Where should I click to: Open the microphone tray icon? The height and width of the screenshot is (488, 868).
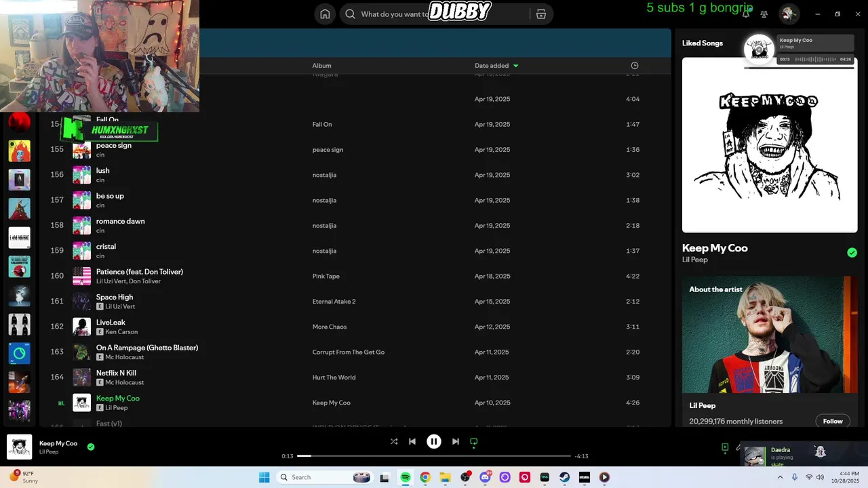(x=795, y=477)
